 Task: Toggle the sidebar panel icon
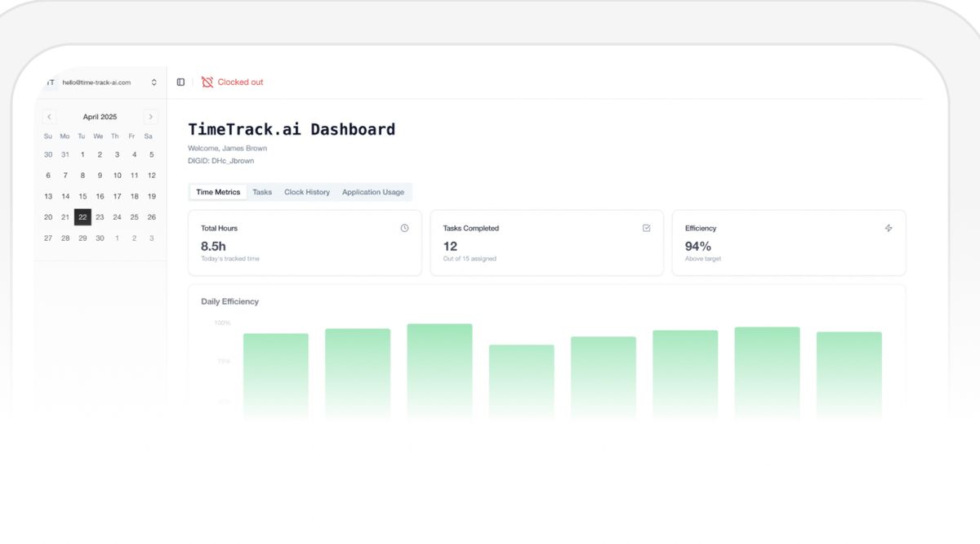click(180, 82)
